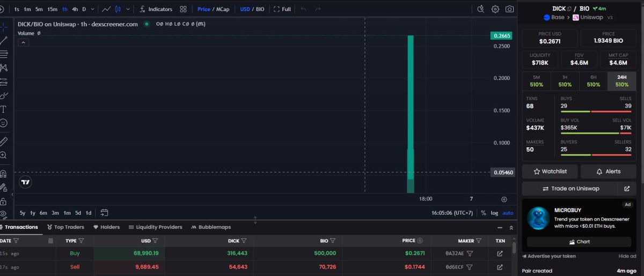Toggle magnet mode for drawings
This screenshot has height=276, width=644.
point(3,174)
